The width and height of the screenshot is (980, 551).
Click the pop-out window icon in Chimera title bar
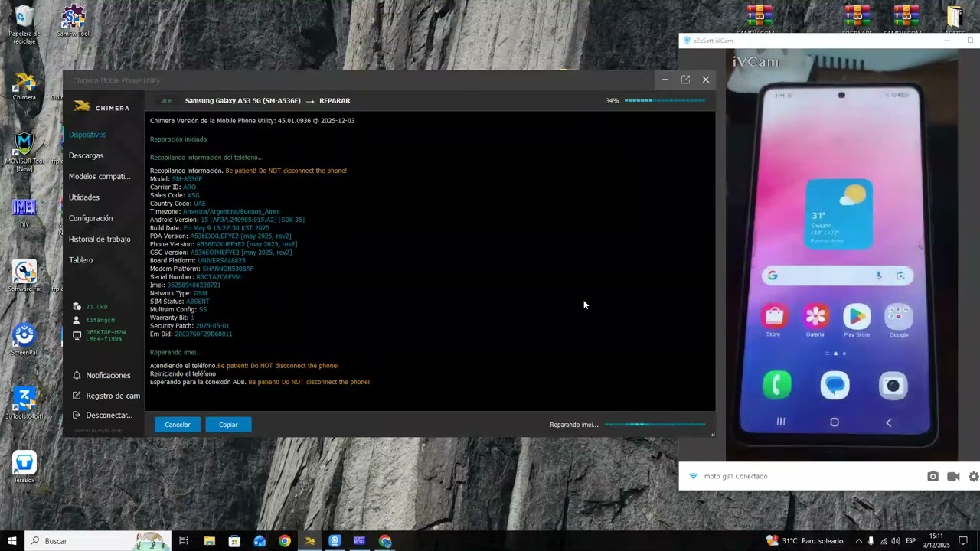[x=685, y=80]
